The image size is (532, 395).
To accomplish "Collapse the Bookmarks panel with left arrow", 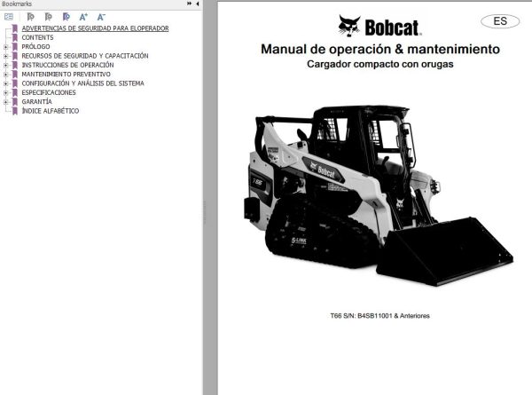I will click(x=198, y=4).
